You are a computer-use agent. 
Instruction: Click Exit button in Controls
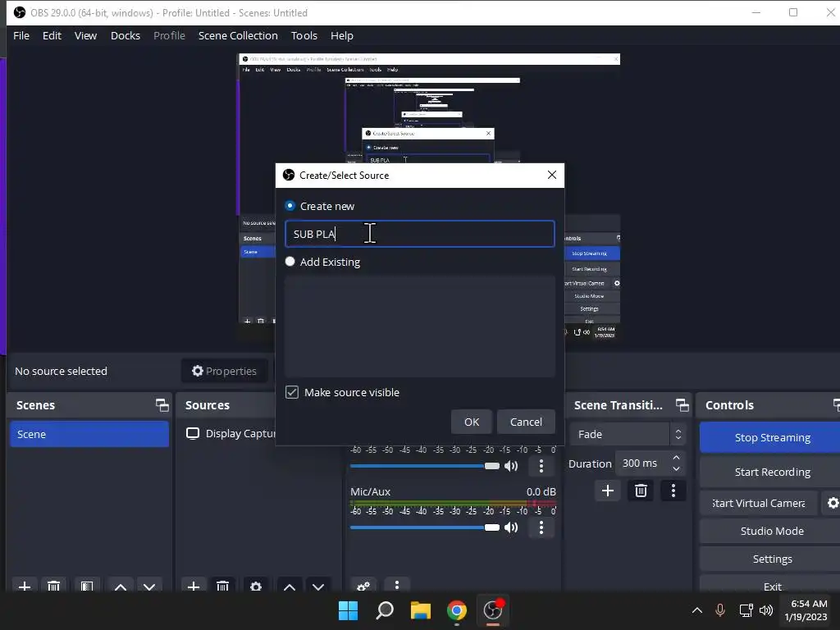click(x=772, y=586)
